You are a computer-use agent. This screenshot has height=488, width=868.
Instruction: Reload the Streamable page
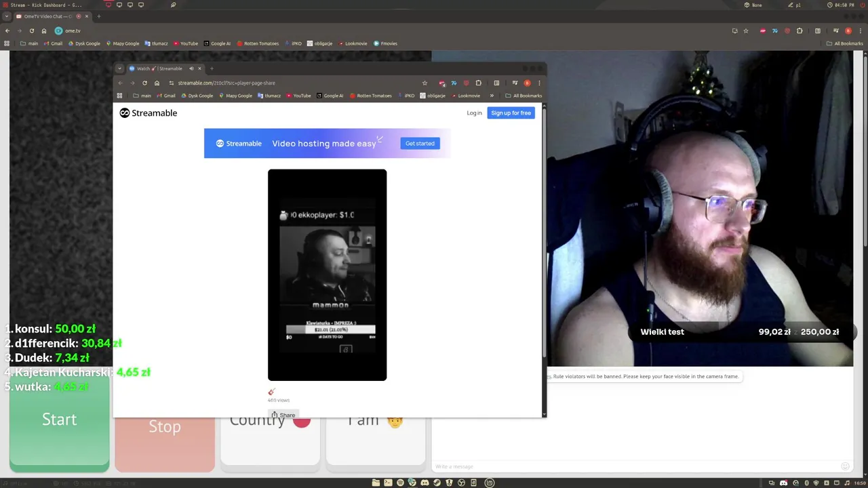coord(144,83)
